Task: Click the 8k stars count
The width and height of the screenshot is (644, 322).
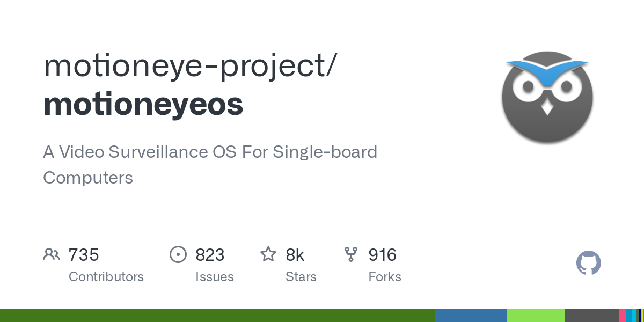Action: (x=295, y=255)
